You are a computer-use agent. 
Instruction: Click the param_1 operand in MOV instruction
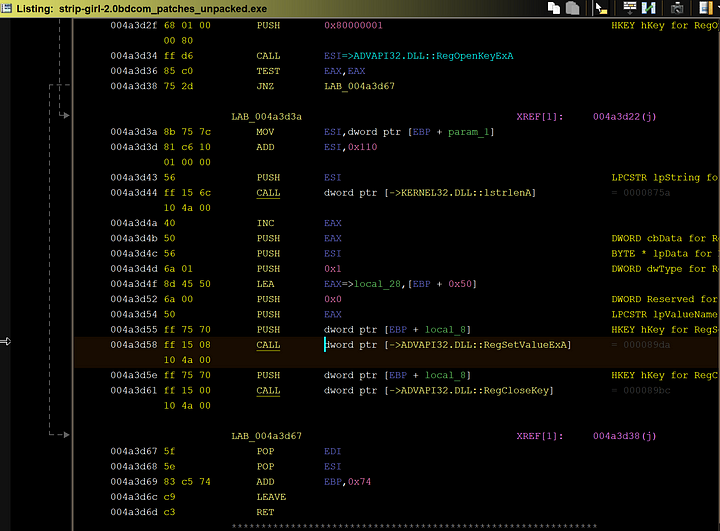[468, 132]
